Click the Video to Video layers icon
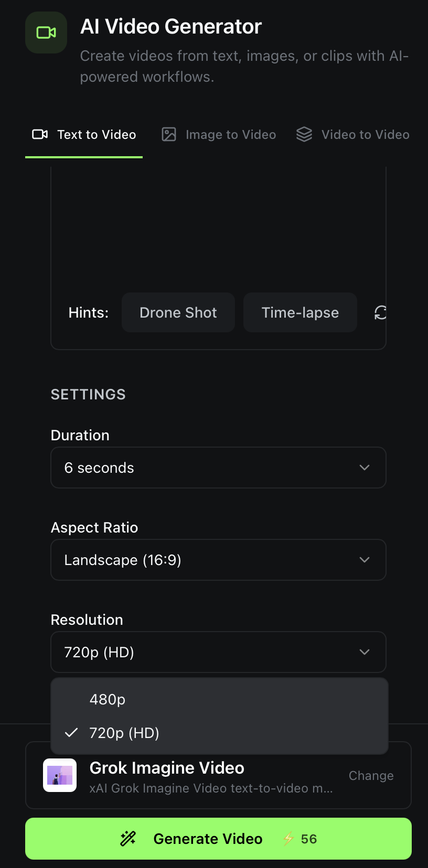428x868 pixels. pyautogui.click(x=304, y=135)
